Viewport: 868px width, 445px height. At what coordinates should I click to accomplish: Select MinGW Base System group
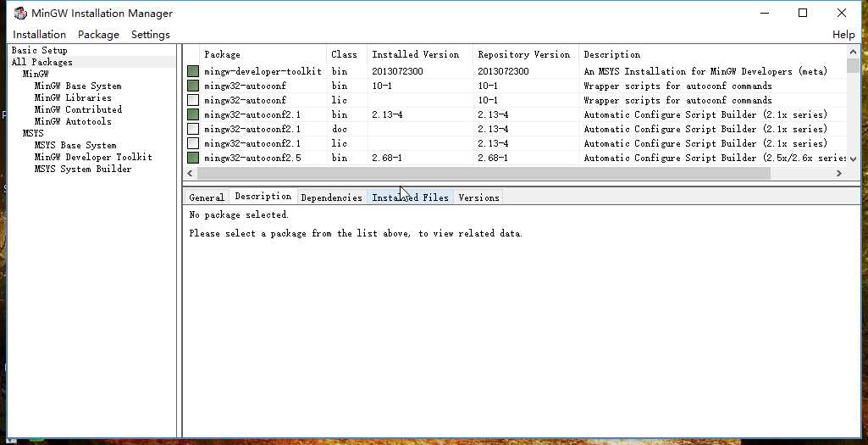coord(78,86)
